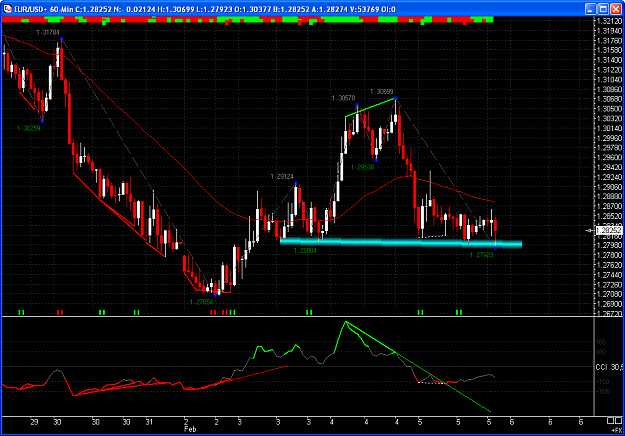Close the EUR/USD chart window
Viewport: 625px width, 436px height.
616,9
